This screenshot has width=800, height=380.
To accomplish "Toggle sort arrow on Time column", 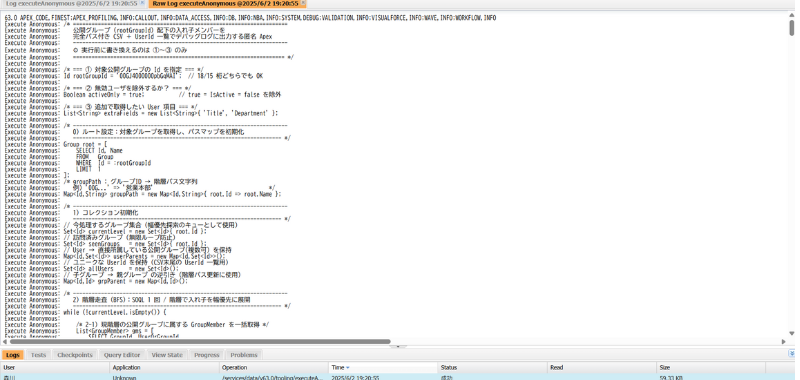I will pos(347,367).
